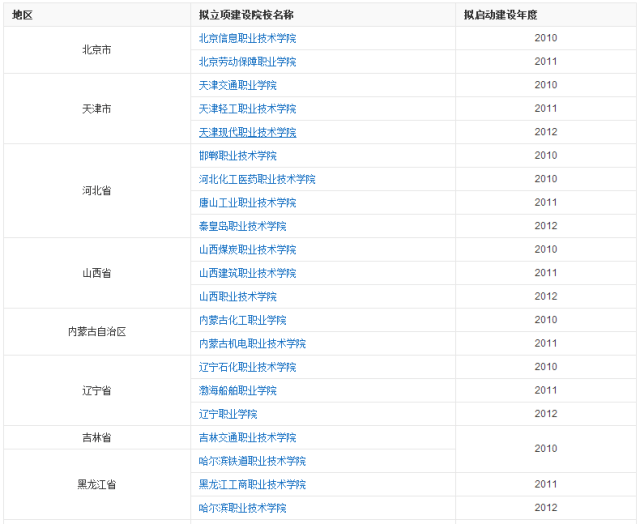Screen dimensions: 640x524
Task: Open 辽宁石化职业技术学院 link
Action: (247, 367)
